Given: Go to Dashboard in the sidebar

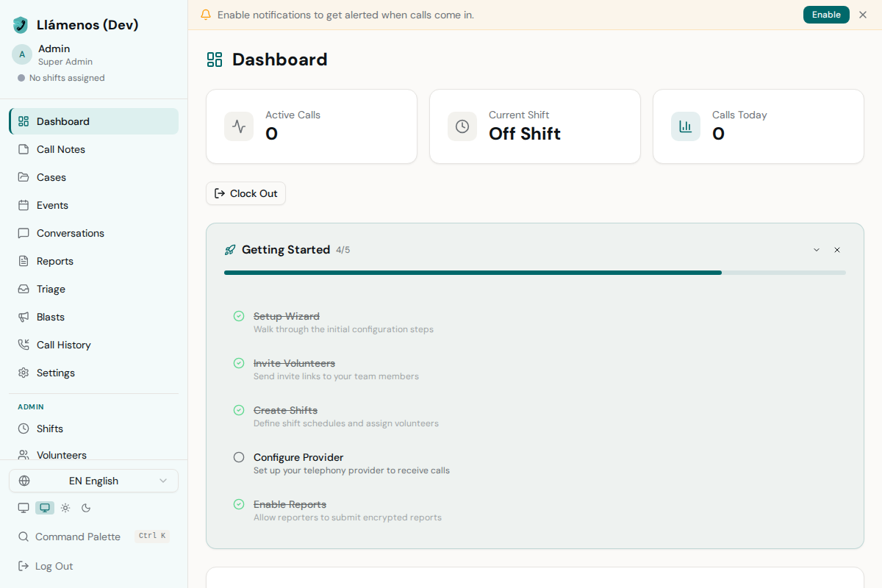Looking at the screenshot, I should click(x=93, y=121).
